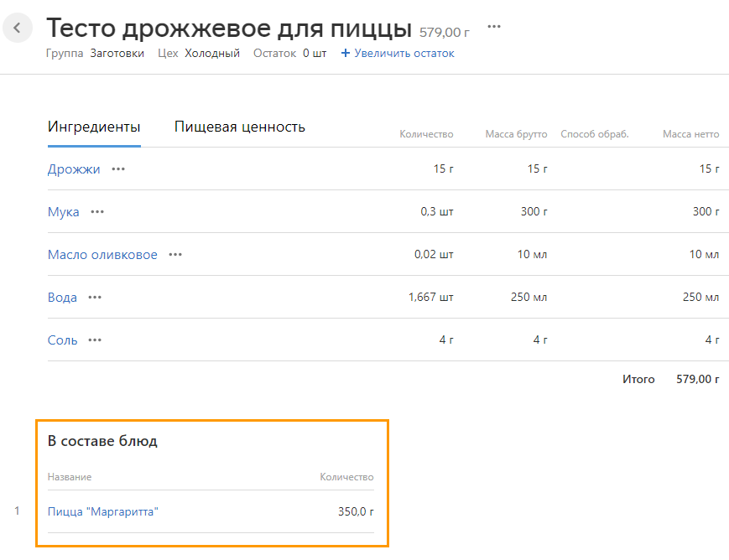The height and width of the screenshot is (560, 729).
Task: Click the plus icon of Увеличить остаток
Action: point(345,54)
